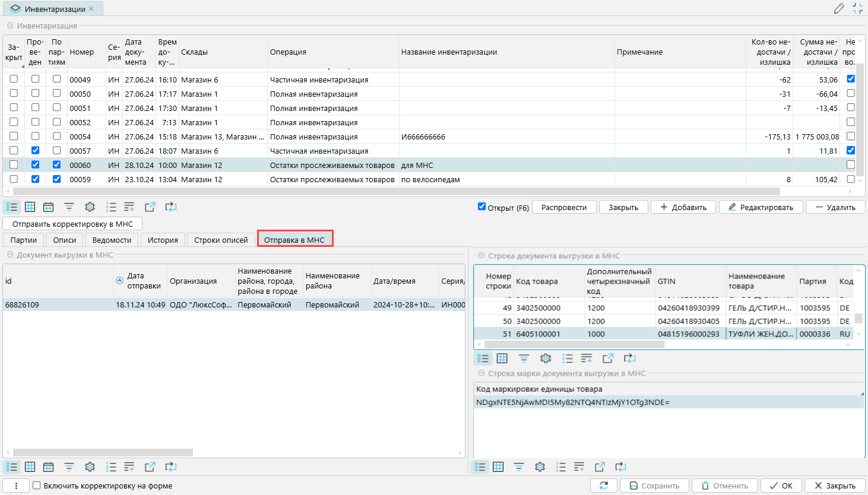Toggle the Открыт (F6) checkbox

pyautogui.click(x=481, y=207)
